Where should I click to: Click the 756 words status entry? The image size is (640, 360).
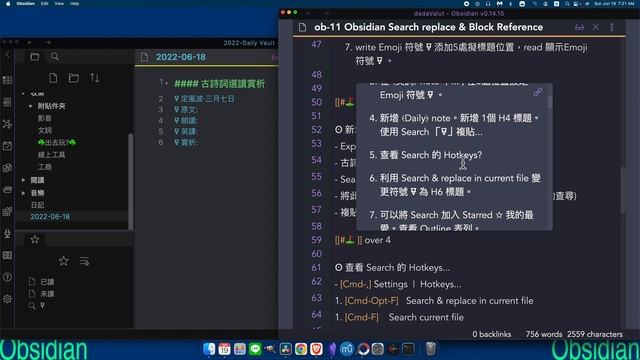click(x=543, y=334)
